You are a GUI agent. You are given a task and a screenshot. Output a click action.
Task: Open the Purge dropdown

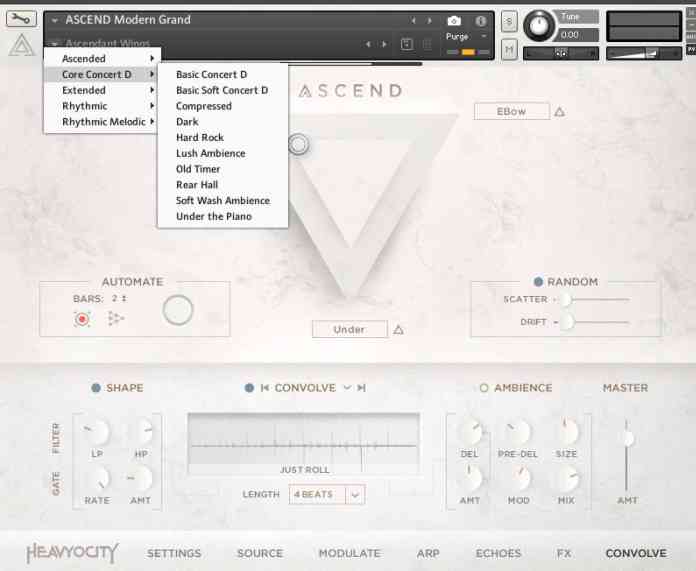pyautogui.click(x=466, y=36)
